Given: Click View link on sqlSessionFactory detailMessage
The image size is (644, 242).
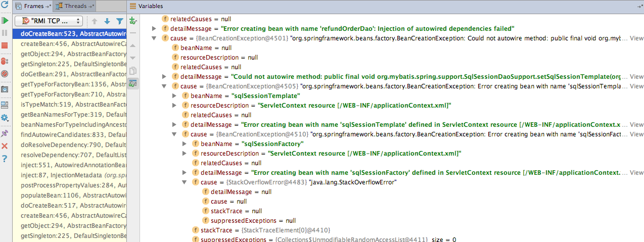Looking at the screenshot, I should click(x=636, y=173).
